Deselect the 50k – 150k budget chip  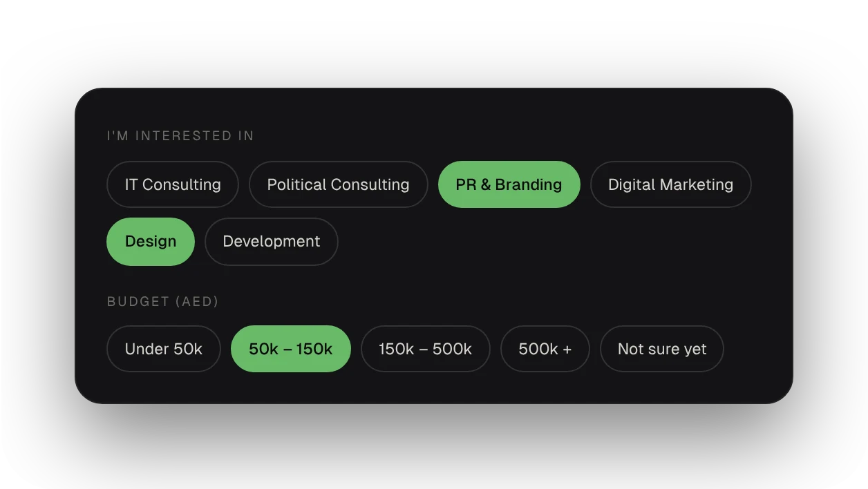click(x=291, y=349)
